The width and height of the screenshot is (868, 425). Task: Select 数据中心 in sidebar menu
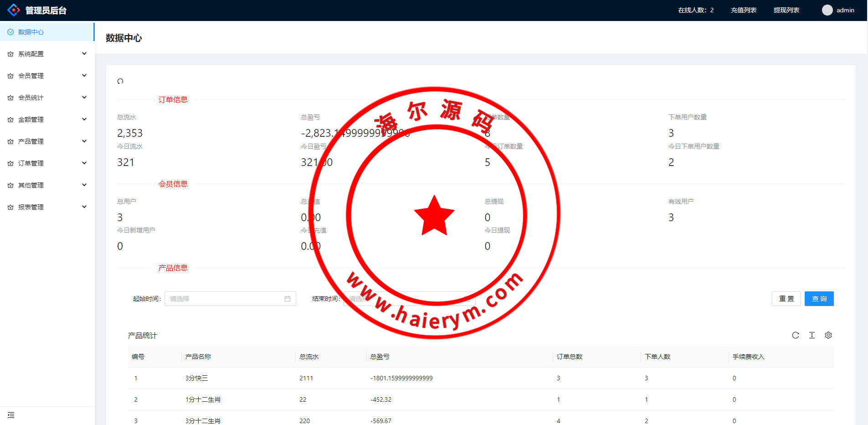(31, 32)
